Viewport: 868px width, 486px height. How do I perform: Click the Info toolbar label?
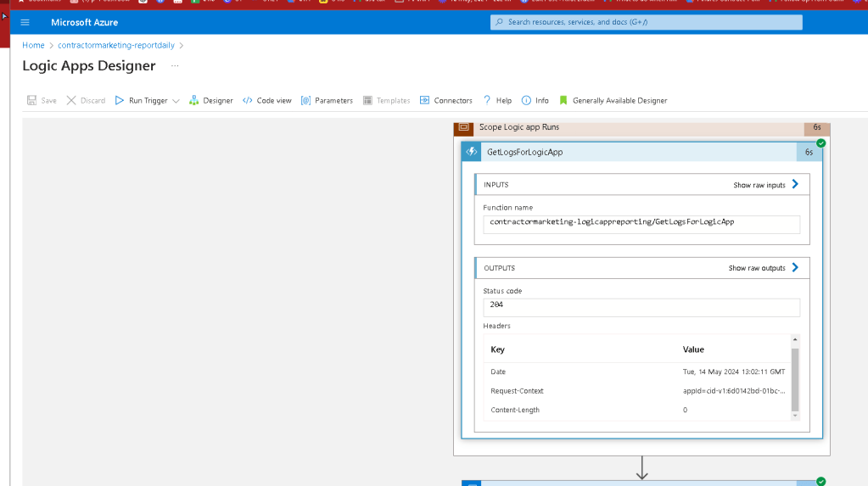click(x=542, y=101)
